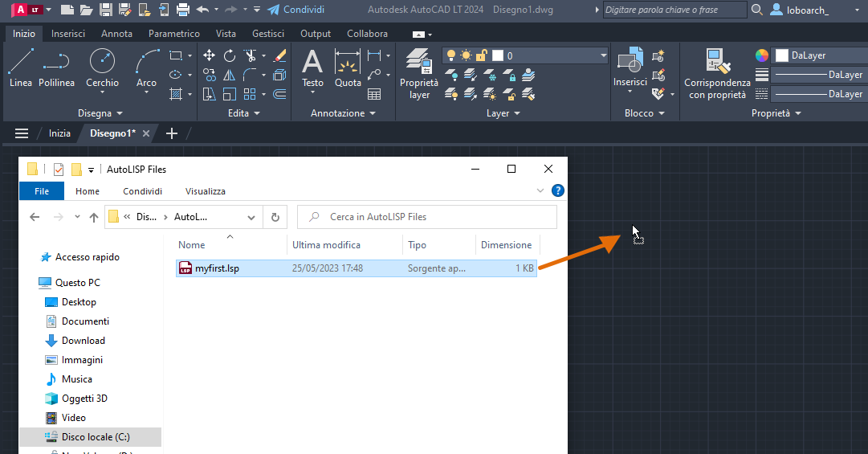Click the layer Off lightbulb tool
Screen dimensions: 868x454
click(x=452, y=75)
